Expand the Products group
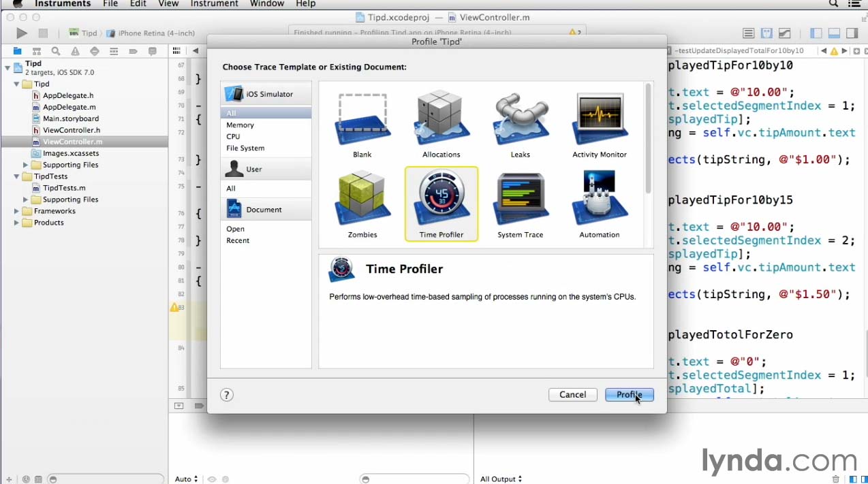Viewport: 868px width, 484px height. coord(16,223)
